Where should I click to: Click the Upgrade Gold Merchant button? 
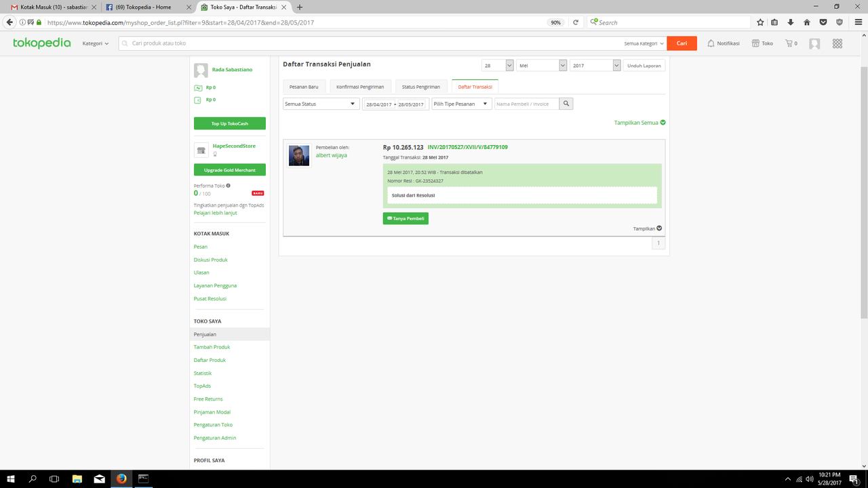click(x=230, y=169)
